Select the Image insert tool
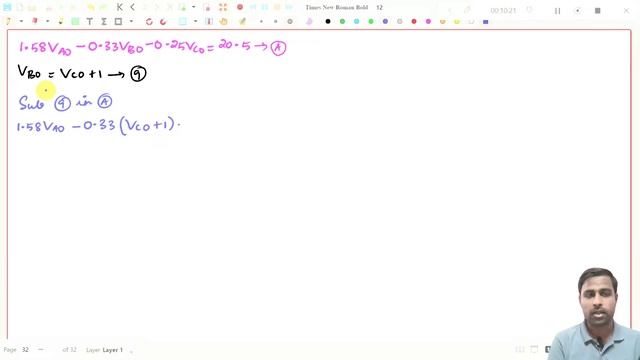The image size is (640, 360). click(x=75, y=21)
